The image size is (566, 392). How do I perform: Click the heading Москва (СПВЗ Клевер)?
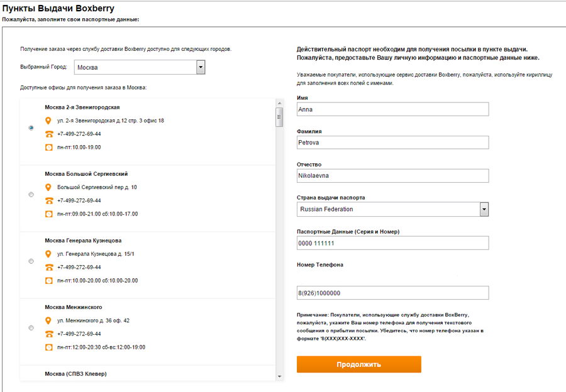point(76,374)
